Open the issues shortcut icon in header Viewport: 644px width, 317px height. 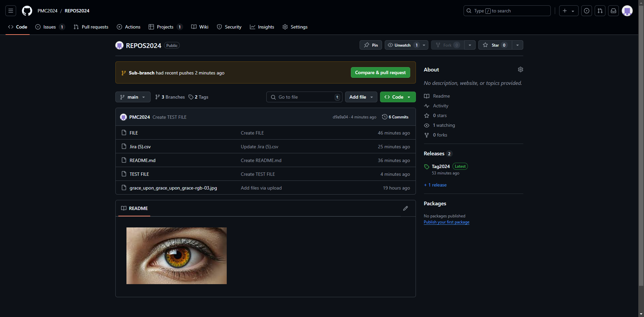click(x=586, y=11)
